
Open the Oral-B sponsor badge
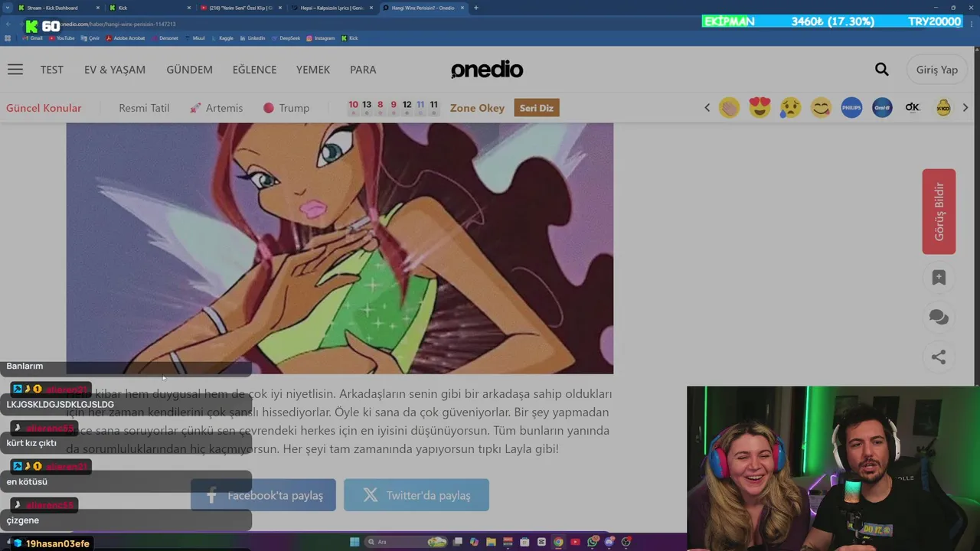click(882, 108)
